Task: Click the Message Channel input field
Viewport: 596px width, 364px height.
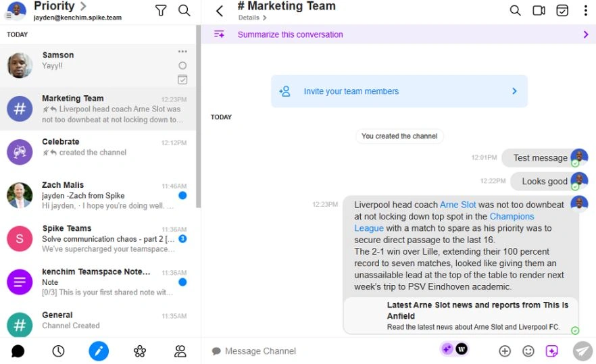Action: [318, 351]
